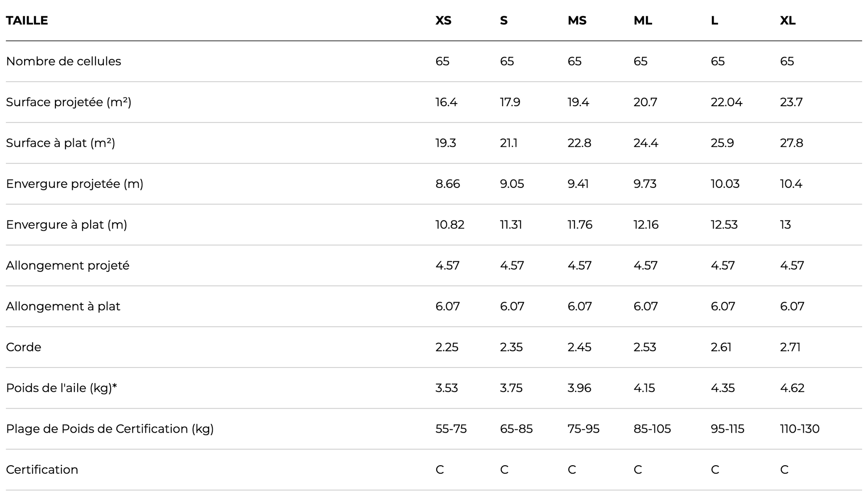
Task: Select the 'Allongement projeté' row label
Action: point(67,266)
